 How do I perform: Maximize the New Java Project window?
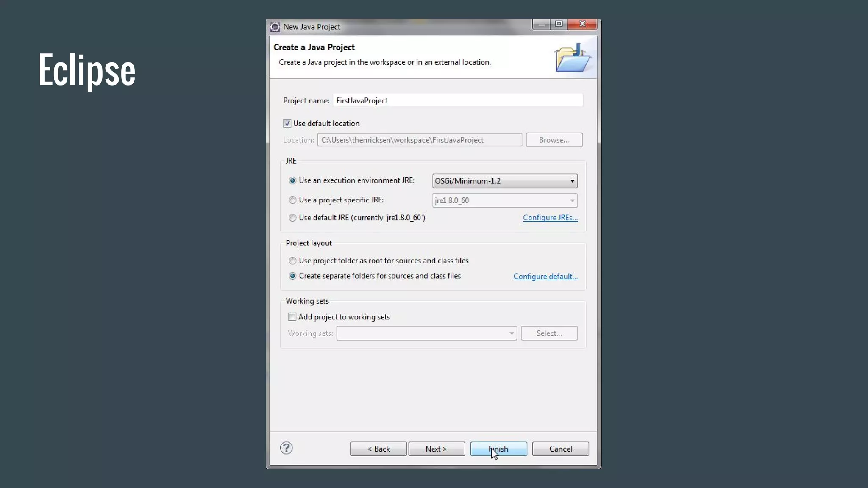(x=559, y=24)
